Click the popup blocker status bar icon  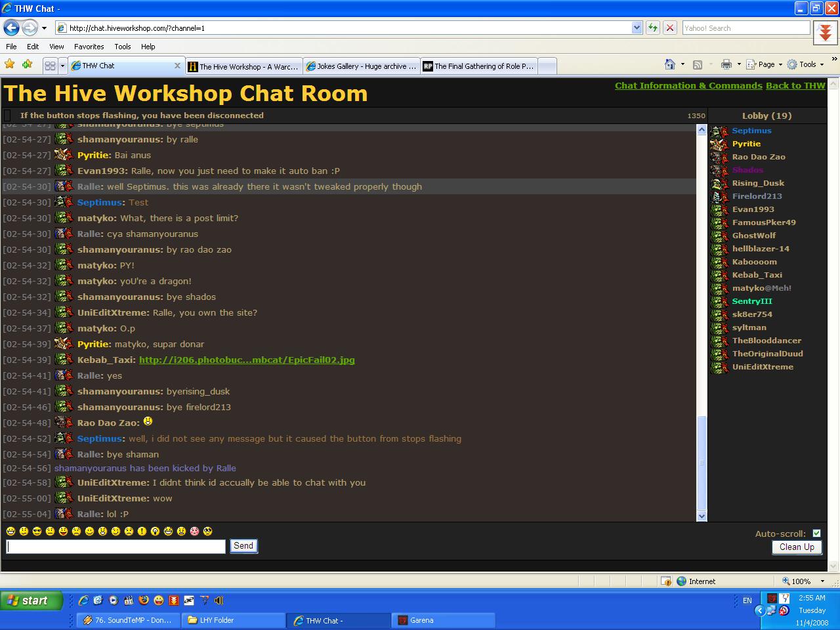(666, 581)
